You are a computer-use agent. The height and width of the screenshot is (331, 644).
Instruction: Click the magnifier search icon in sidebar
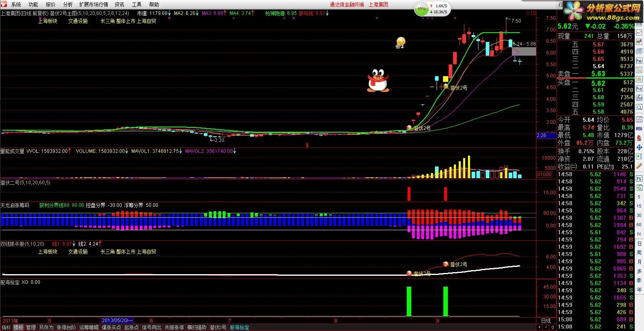(x=639, y=106)
